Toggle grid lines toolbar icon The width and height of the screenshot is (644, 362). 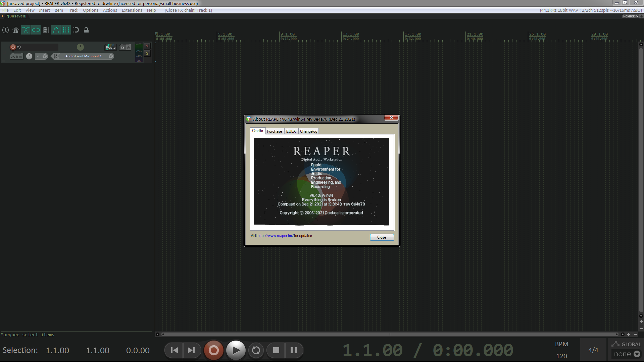point(66,30)
